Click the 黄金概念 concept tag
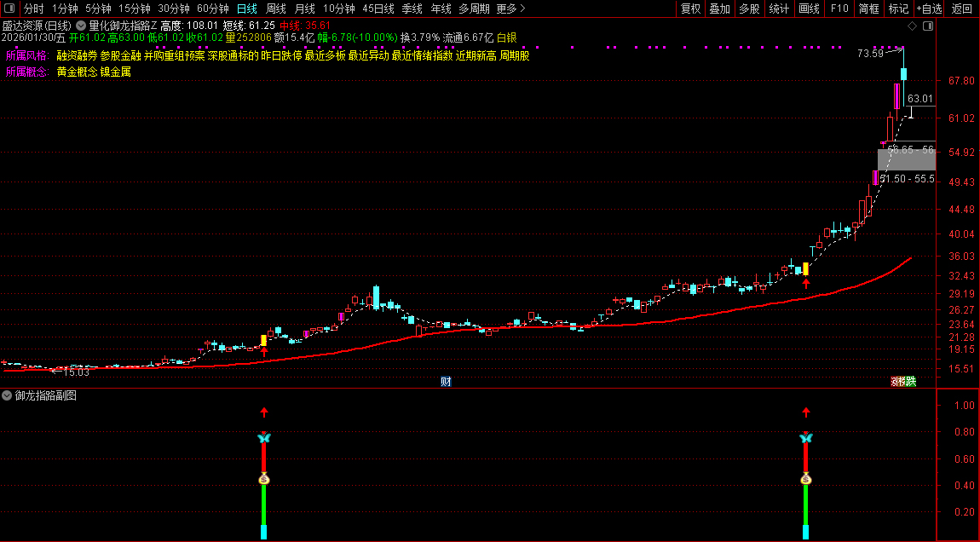Viewport: 980px width, 542px height. pyautogui.click(x=77, y=72)
